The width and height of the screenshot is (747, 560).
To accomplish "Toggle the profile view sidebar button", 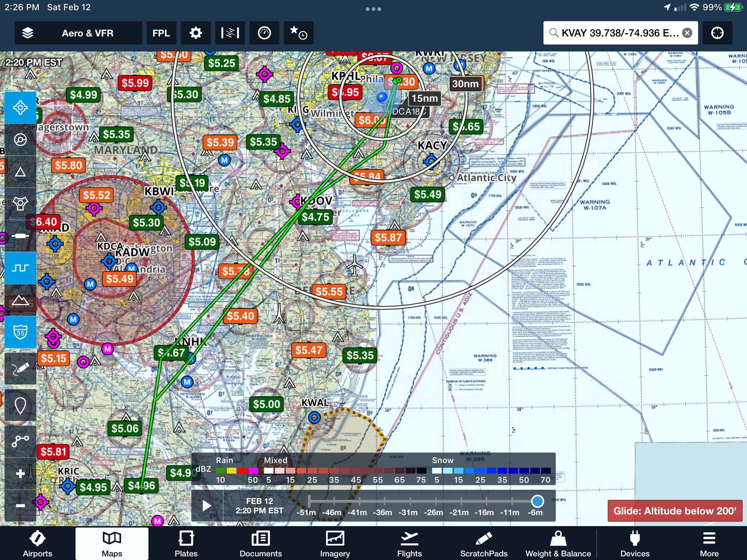I will (20, 268).
